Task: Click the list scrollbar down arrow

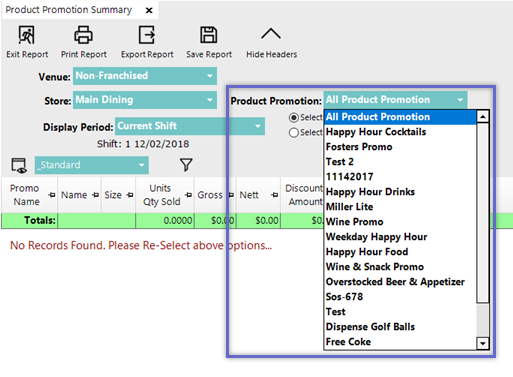Action: [x=483, y=343]
